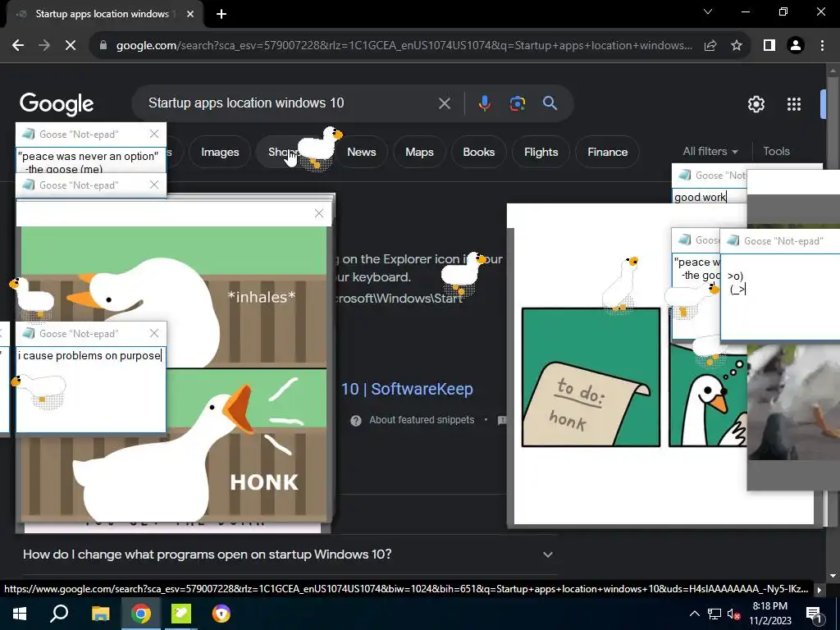Image resolution: width=840 pixels, height=630 pixels.
Task: Switch to Flights results
Action: click(x=541, y=152)
